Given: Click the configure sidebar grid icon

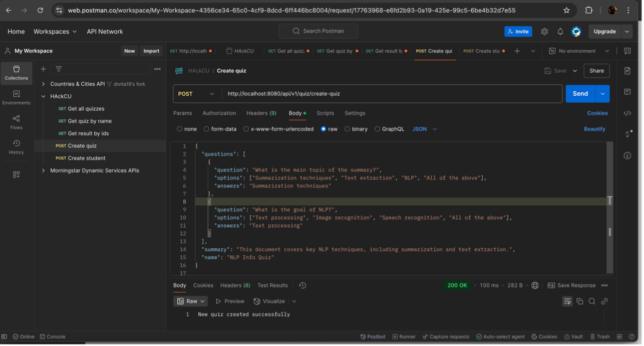Looking at the screenshot, I should [17, 175].
